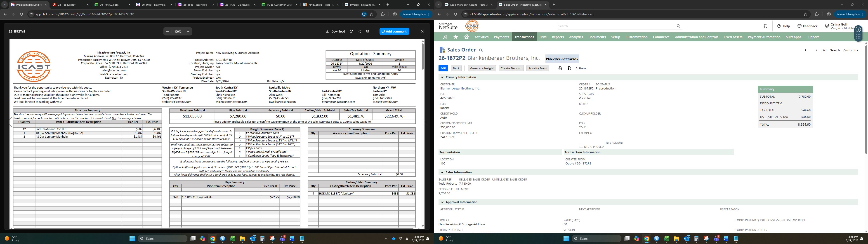The width and height of the screenshot is (868, 244).
Task: Show hidden tray icons on the left taskbar
Action: 386,239
